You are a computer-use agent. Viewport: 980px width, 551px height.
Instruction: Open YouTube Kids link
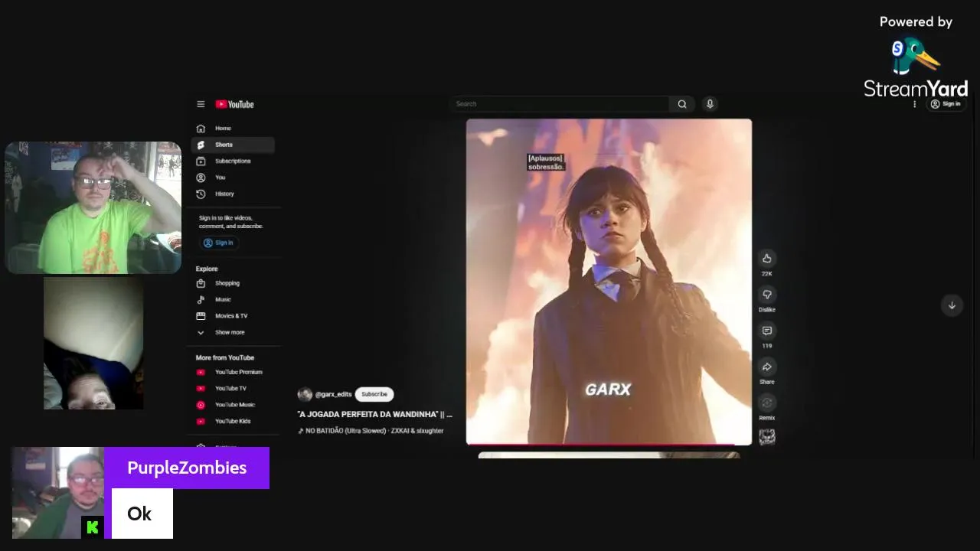pos(233,422)
